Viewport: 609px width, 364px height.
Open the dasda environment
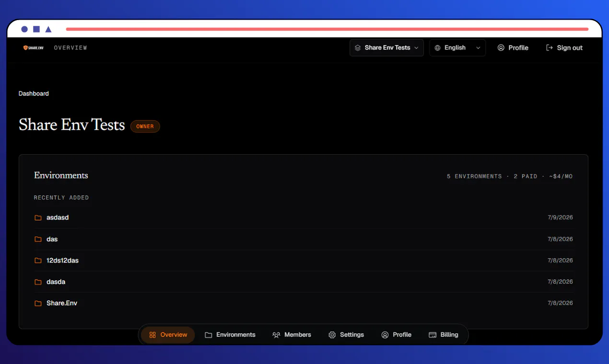[304, 282]
